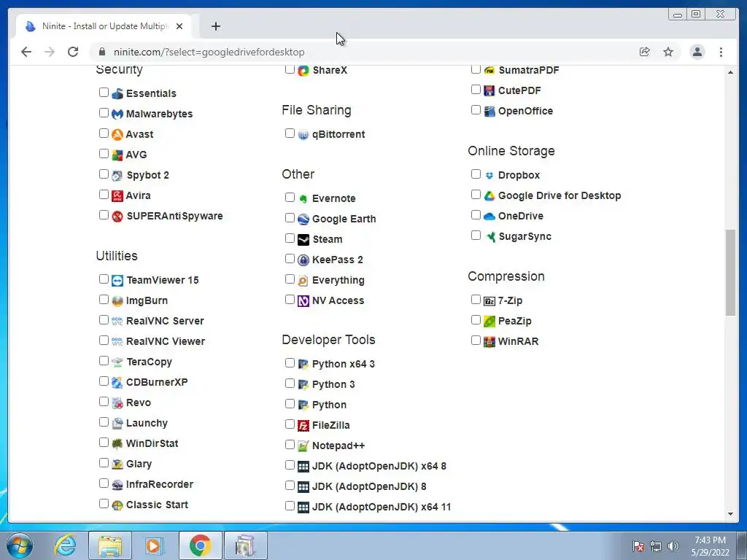Open the Chrome three-dot menu
Viewport: 747px width, 560px height.
pyautogui.click(x=721, y=52)
